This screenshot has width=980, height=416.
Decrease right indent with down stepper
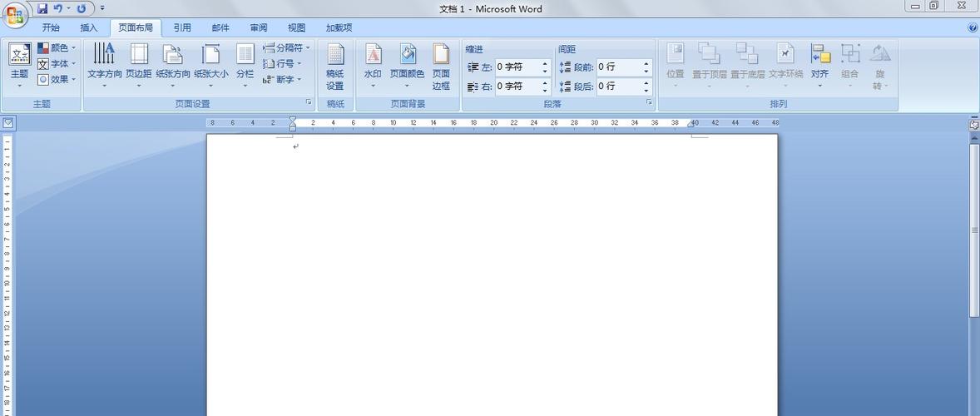[x=546, y=91]
